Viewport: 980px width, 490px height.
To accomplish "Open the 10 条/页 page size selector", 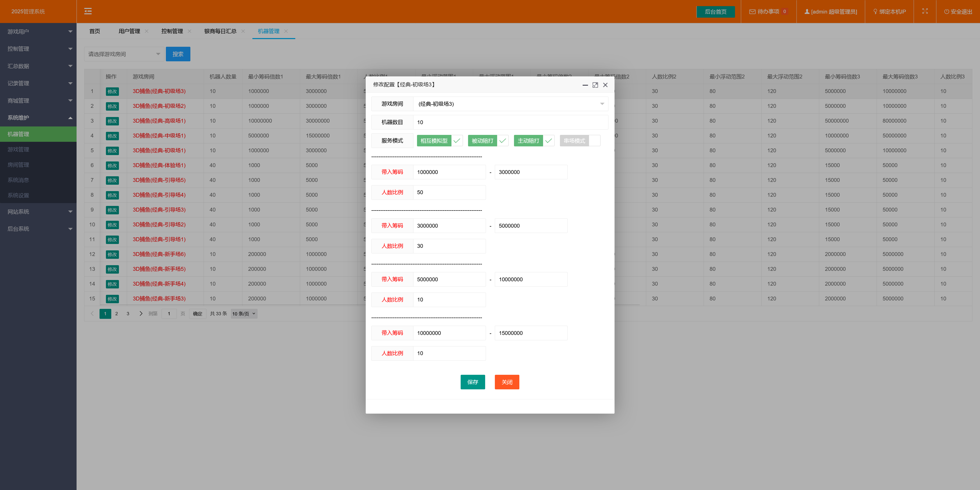I will (x=244, y=314).
